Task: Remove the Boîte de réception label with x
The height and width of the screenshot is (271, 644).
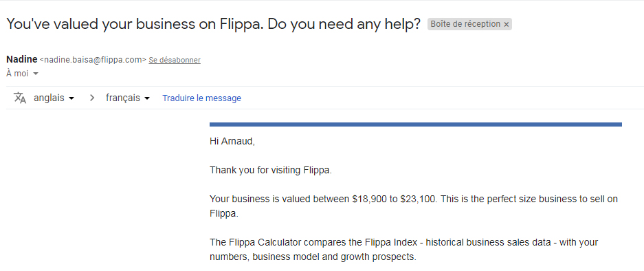Action: pos(507,25)
